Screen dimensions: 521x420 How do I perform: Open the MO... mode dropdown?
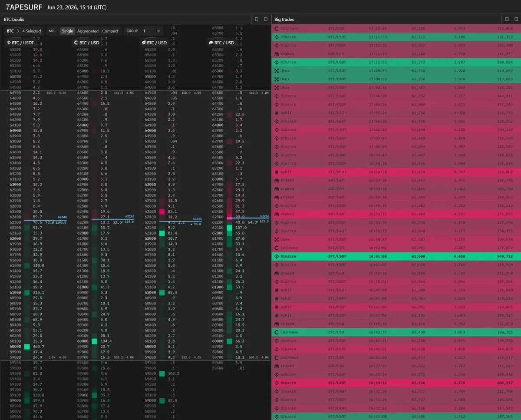coord(53,31)
